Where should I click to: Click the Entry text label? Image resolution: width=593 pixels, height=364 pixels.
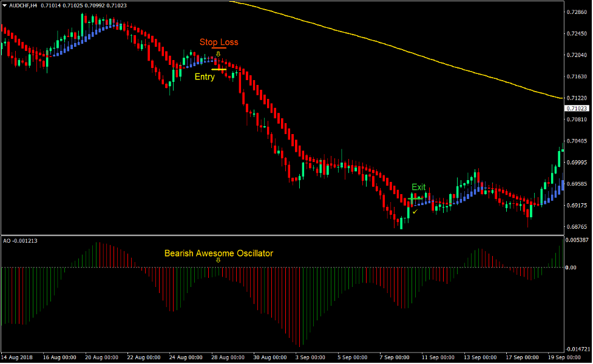[x=205, y=77]
